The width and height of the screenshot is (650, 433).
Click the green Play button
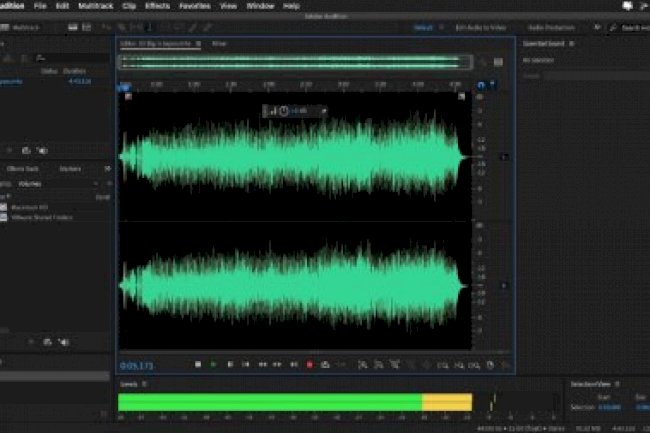[213, 365]
